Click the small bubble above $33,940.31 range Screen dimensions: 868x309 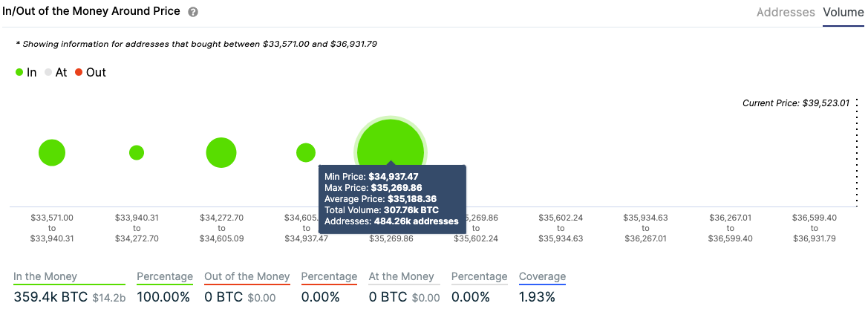(x=137, y=152)
